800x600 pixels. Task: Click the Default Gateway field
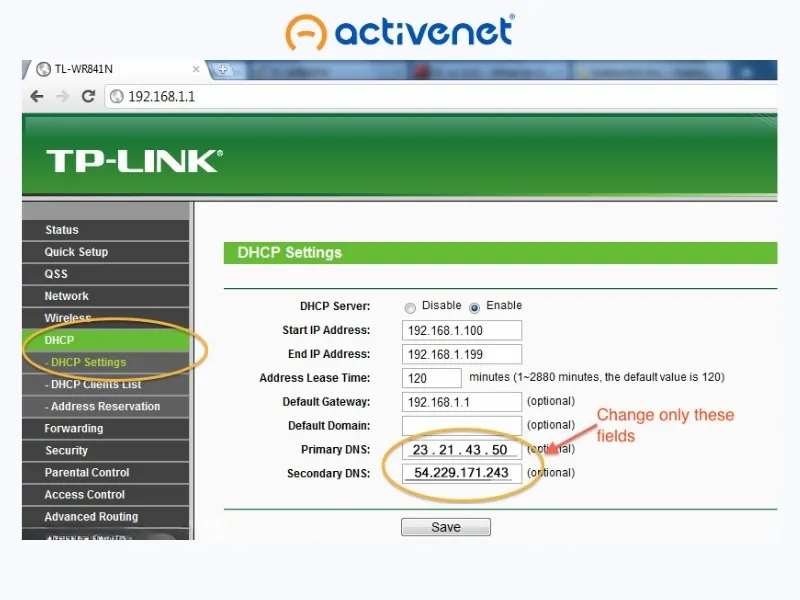coord(462,402)
